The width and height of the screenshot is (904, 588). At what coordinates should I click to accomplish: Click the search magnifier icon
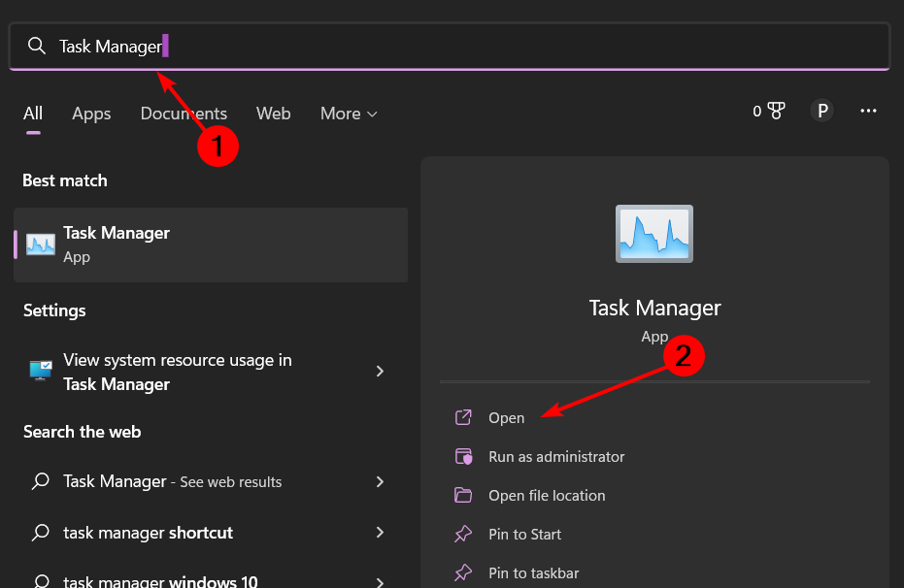point(37,46)
